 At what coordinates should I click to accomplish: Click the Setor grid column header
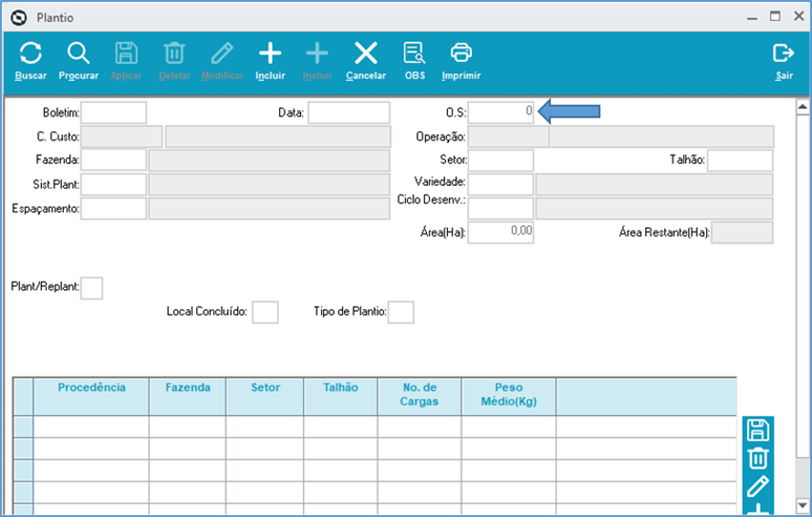click(x=265, y=397)
